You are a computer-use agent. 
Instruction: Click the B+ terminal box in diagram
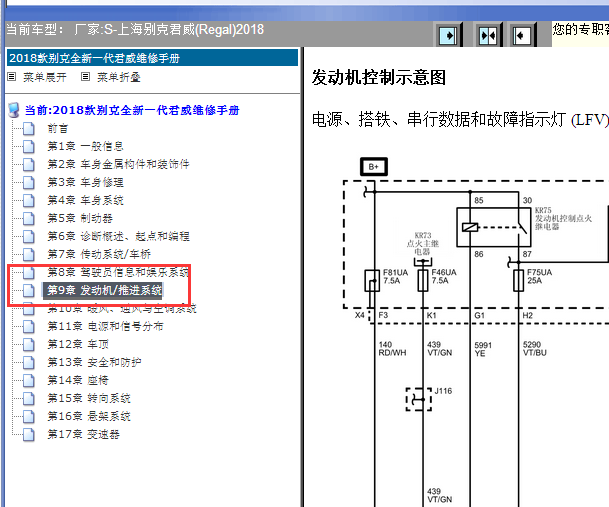click(374, 167)
